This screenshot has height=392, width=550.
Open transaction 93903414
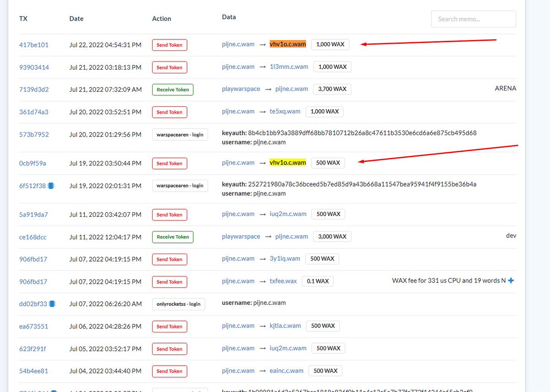34,67
